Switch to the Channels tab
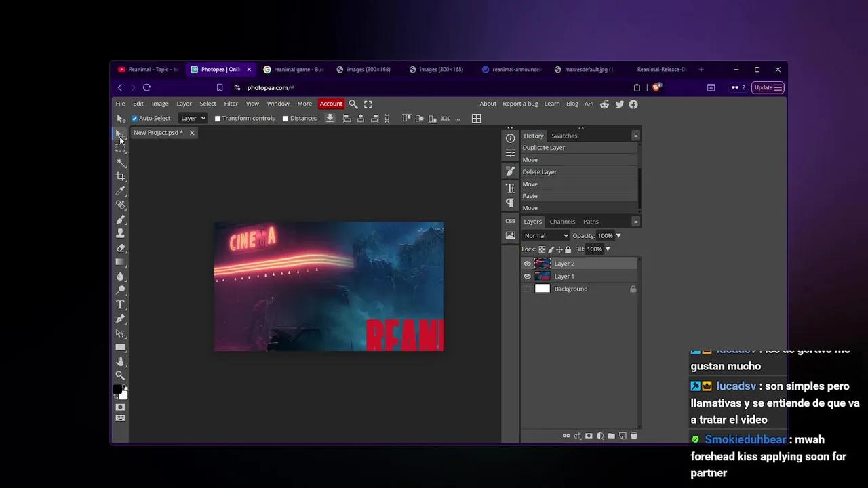Screen dimensions: 868x488 562,222
